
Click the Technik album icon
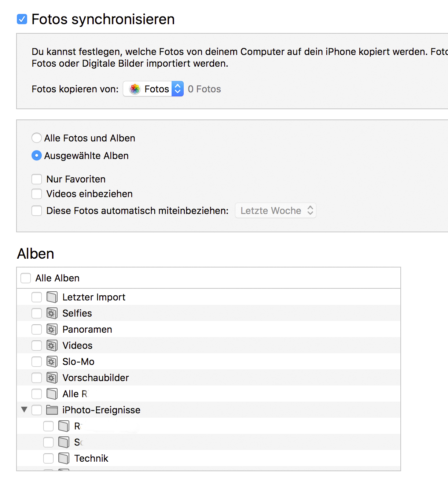point(63,458)
